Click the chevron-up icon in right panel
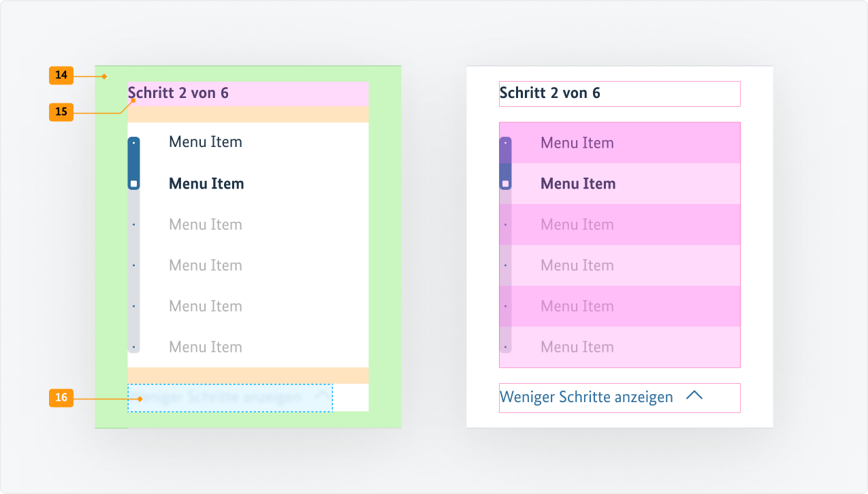This screenshot has width=868, height=494. point(695,395)
